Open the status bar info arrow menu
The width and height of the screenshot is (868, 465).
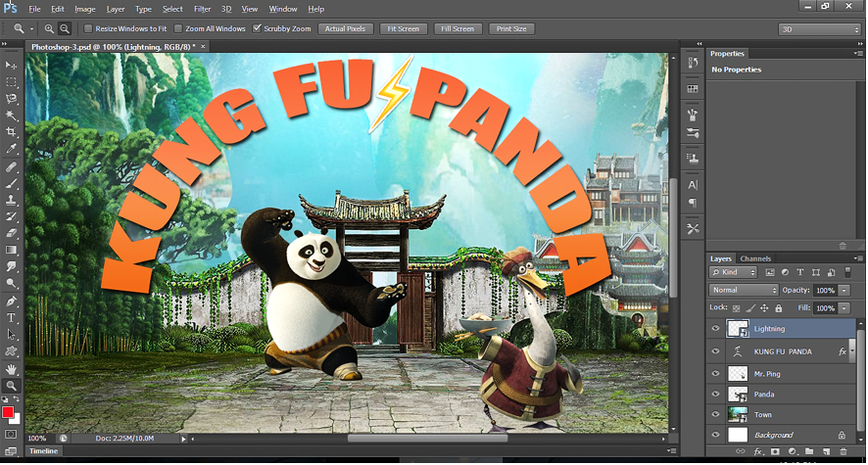coord(184,439)
